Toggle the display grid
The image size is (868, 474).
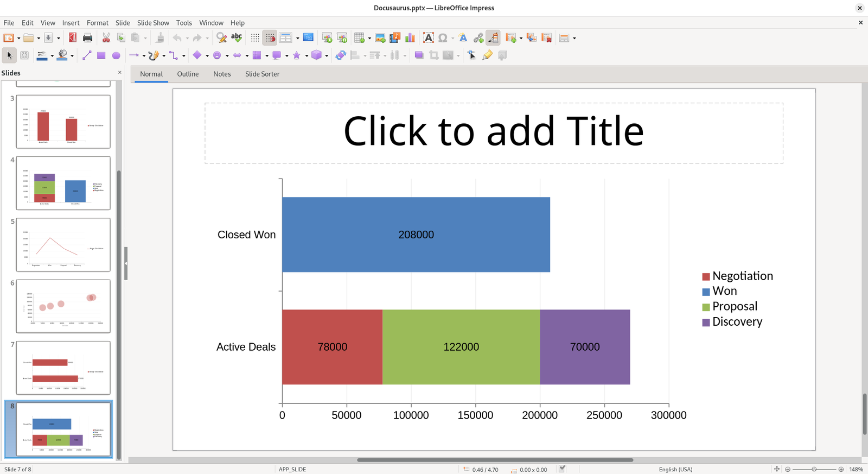[255, 37]
